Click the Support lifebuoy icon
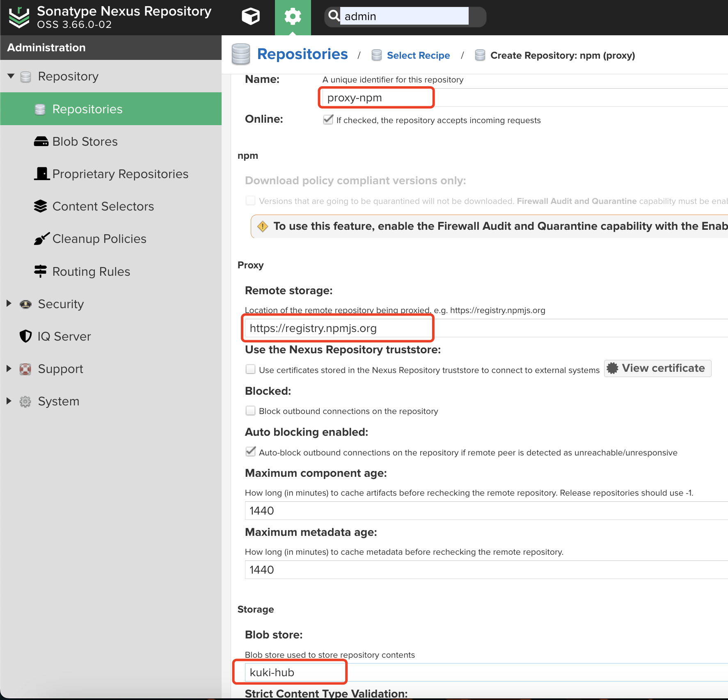Screen dimensions: 728x700 [x=25, y=369]
